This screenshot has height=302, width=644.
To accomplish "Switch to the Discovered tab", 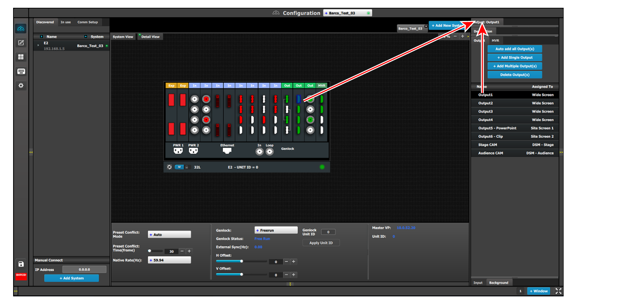I will (45, 22).
